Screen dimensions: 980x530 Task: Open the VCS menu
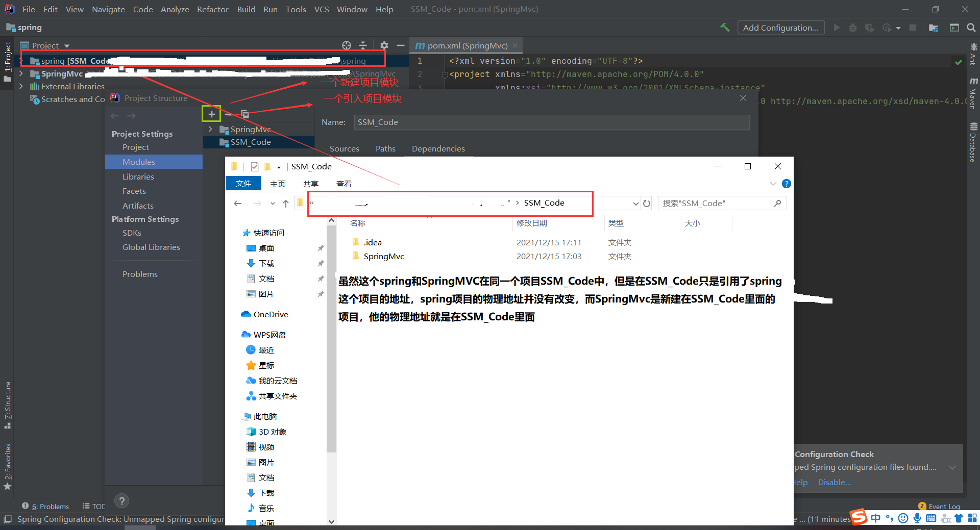click(322, 9)
